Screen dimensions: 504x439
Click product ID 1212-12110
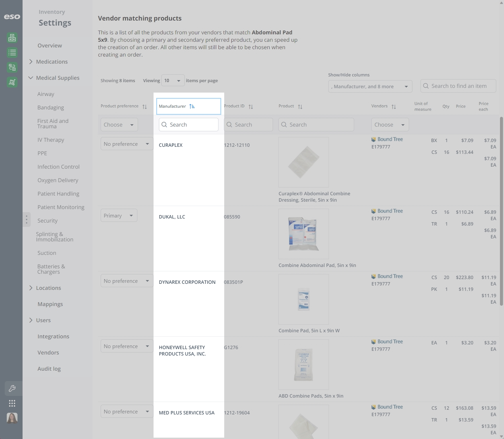(237, 145)
